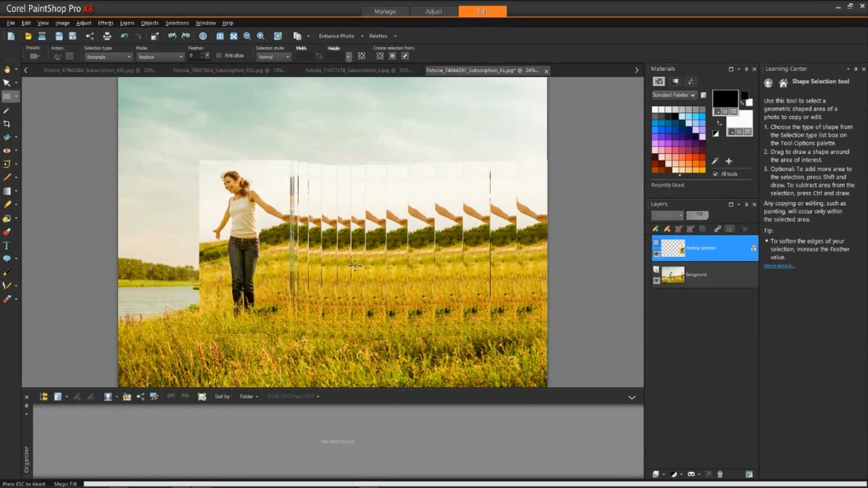
Task: Click the Layers opacity slider
Action: (x=697, y=216)
